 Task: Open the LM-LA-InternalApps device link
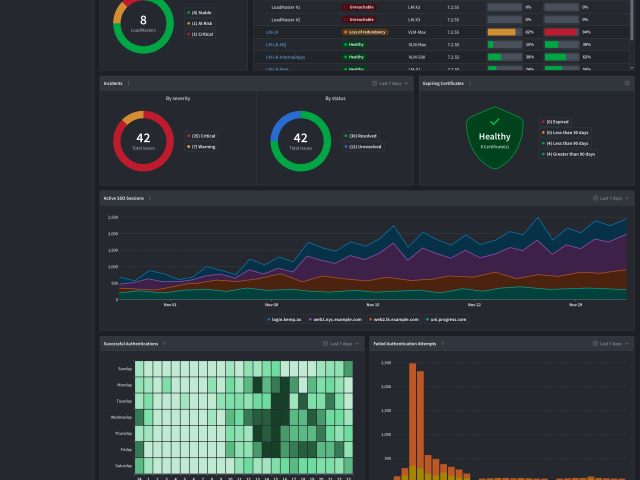click(285, 57)
